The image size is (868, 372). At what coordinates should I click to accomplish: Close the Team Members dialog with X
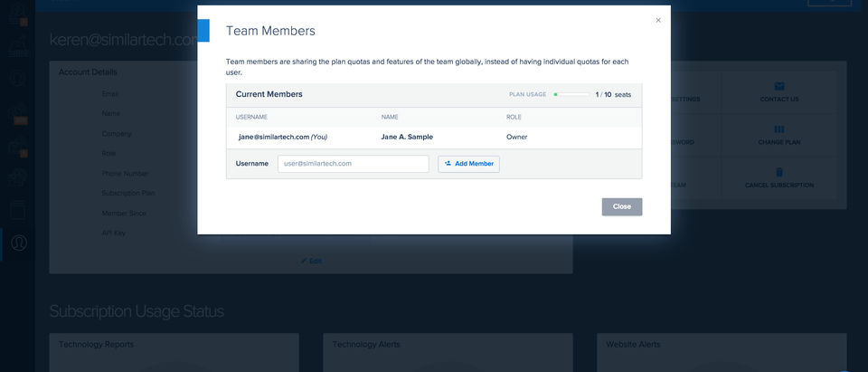tap(658, 20)
